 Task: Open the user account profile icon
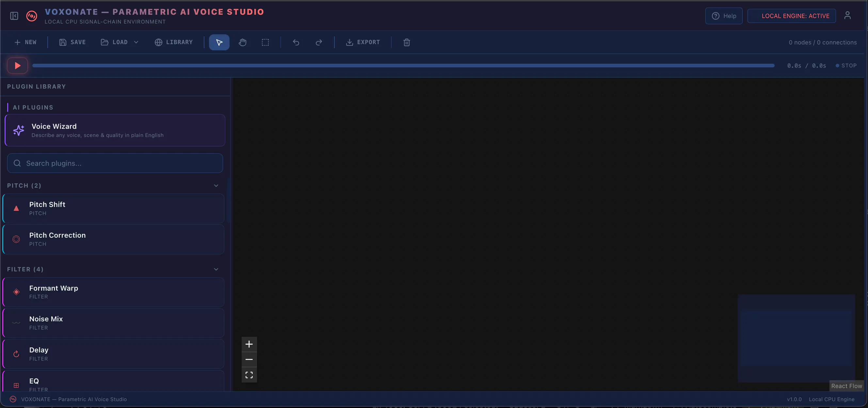[x=847, y=15]
